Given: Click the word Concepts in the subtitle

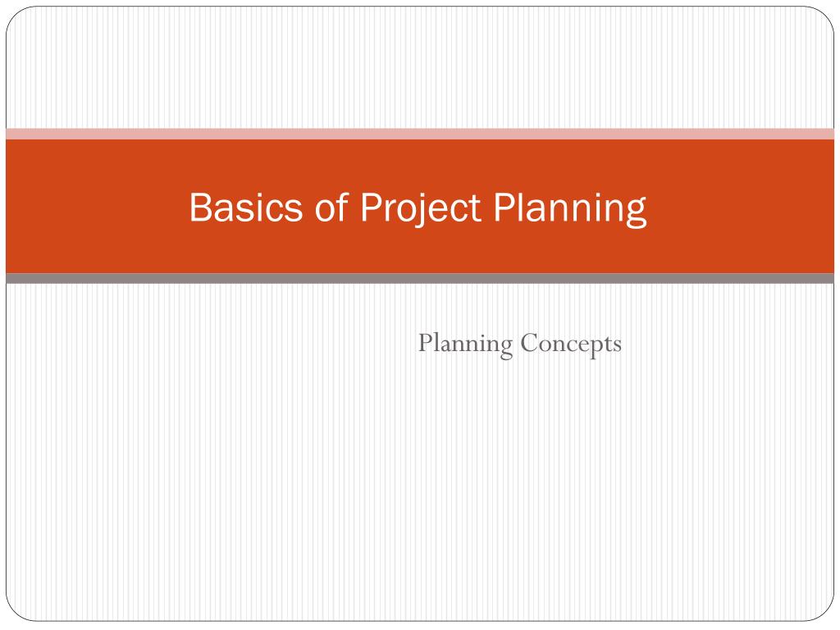Looking at the screenshot, I should click(571, 345).
